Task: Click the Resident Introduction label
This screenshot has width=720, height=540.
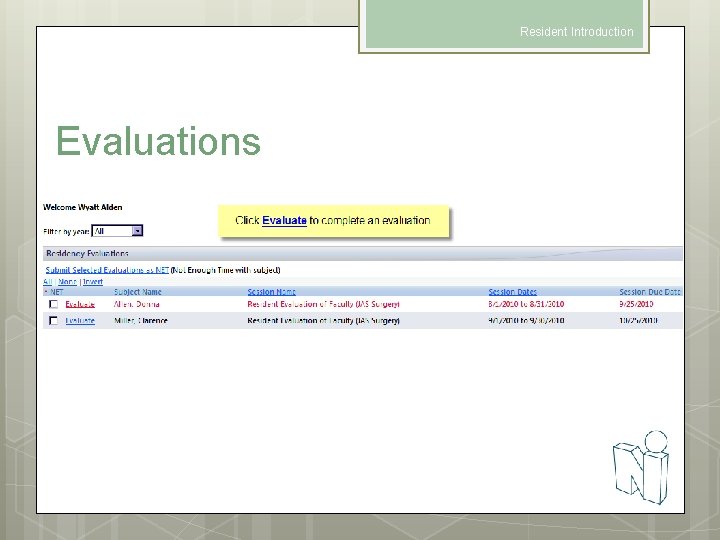Action: (x=577, y=32)
